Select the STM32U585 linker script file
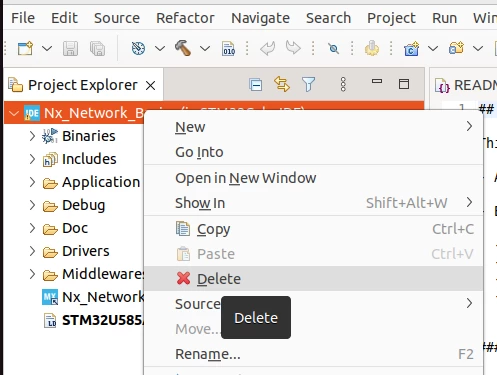 coord(103,320)
